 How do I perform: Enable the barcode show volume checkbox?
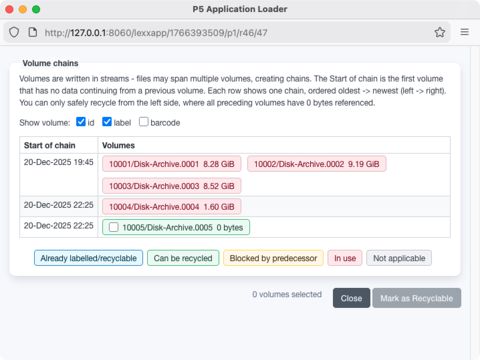pos(144,122)
